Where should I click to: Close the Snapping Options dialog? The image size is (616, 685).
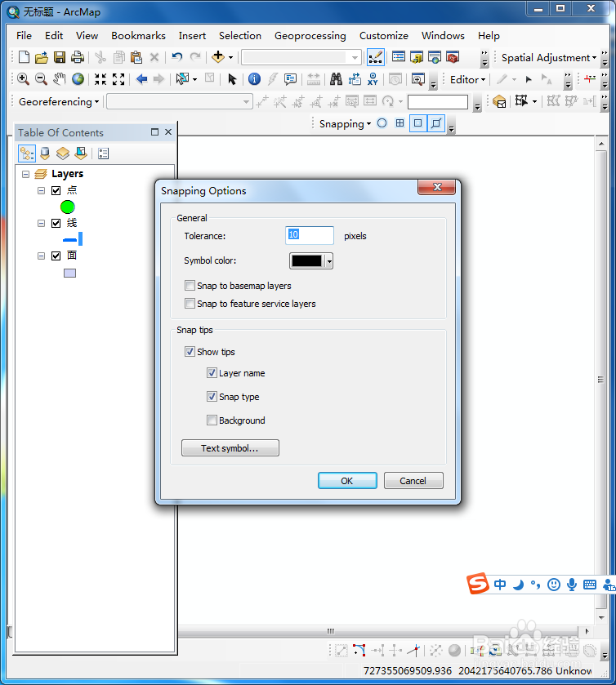coord(437,187)
